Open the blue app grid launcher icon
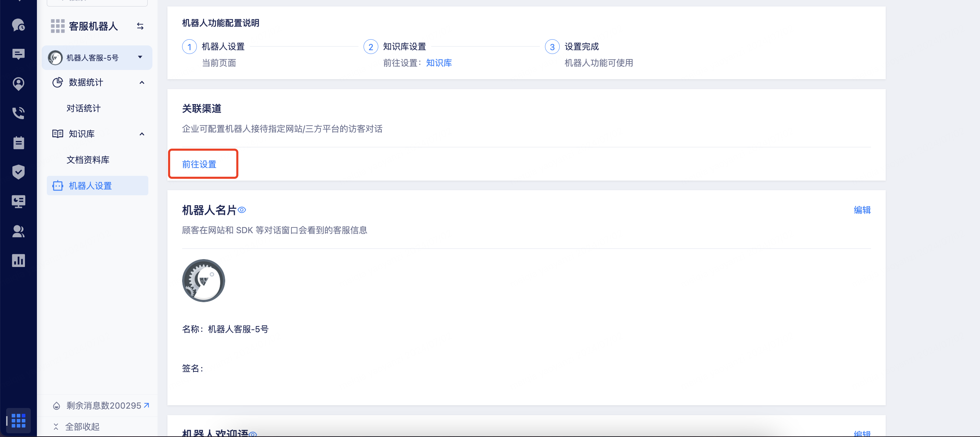The width and height of the screenshot is (980, 437). (18, 421)
